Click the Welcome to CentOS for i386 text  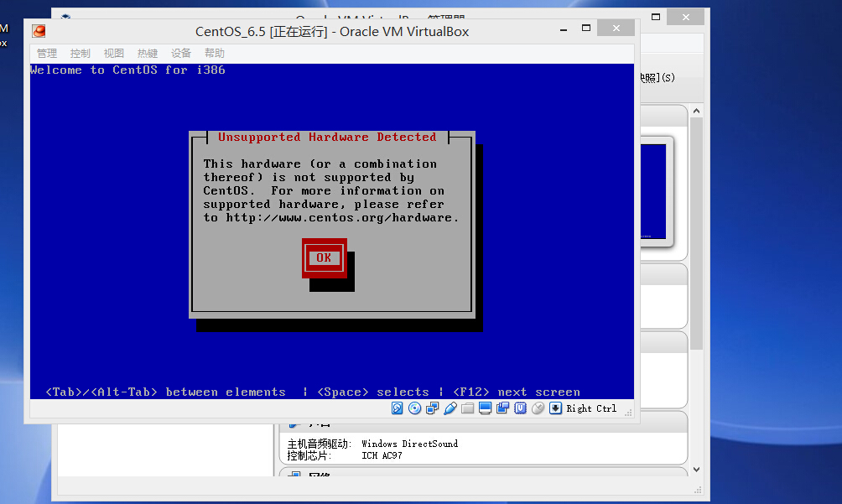pos(127,70)
